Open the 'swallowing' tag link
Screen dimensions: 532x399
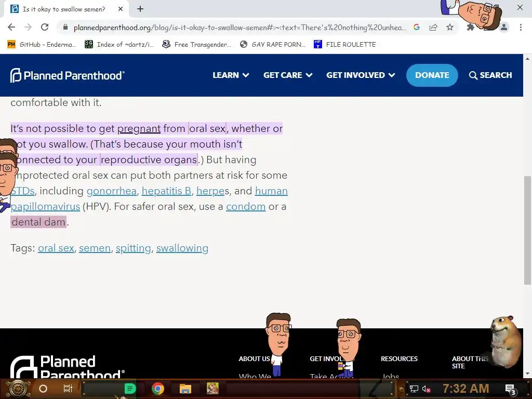182,248
